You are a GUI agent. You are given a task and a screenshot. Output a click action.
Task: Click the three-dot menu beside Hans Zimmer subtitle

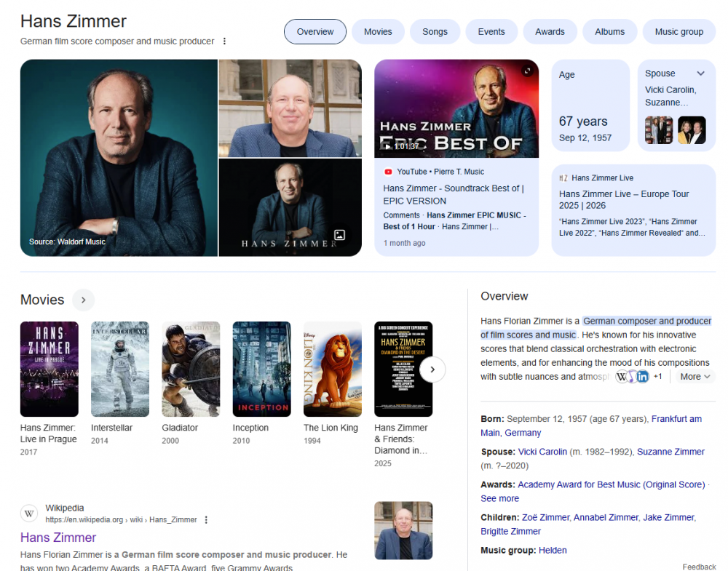coord(224,41)
